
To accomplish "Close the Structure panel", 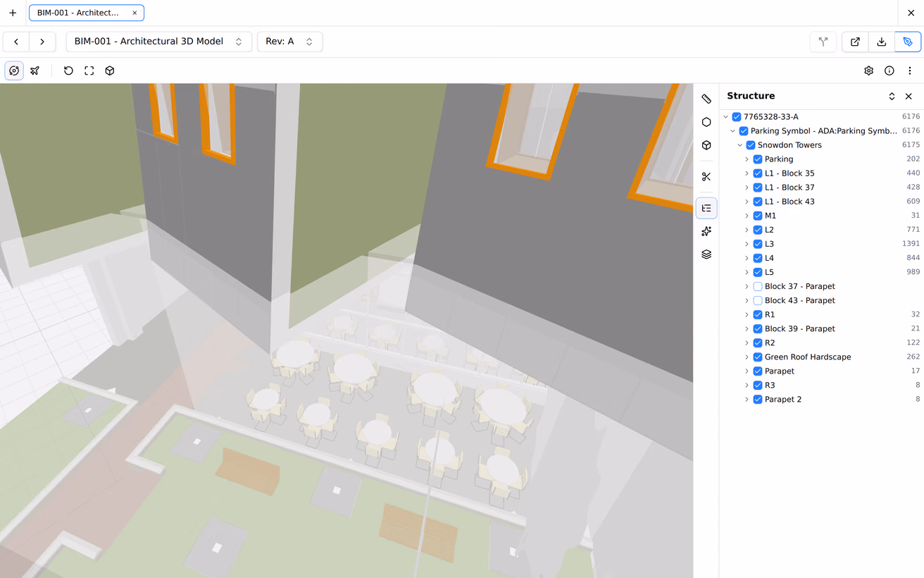I will [909, 97].
